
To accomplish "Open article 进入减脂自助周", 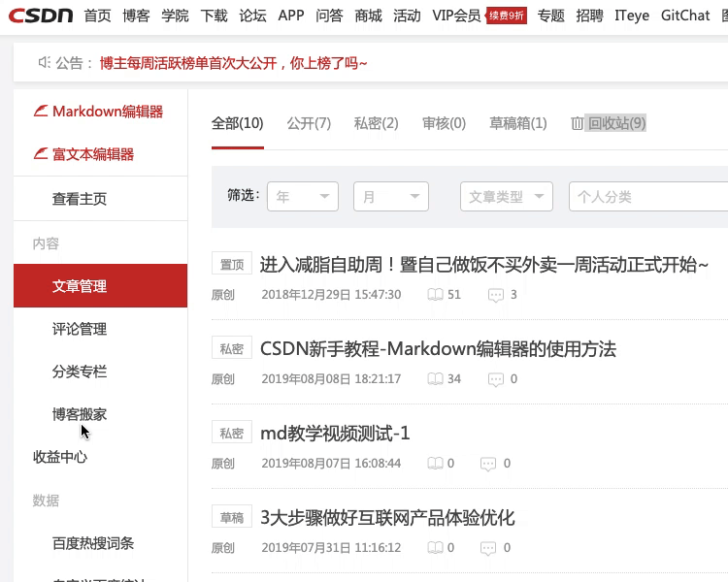I will pos(483,265).
